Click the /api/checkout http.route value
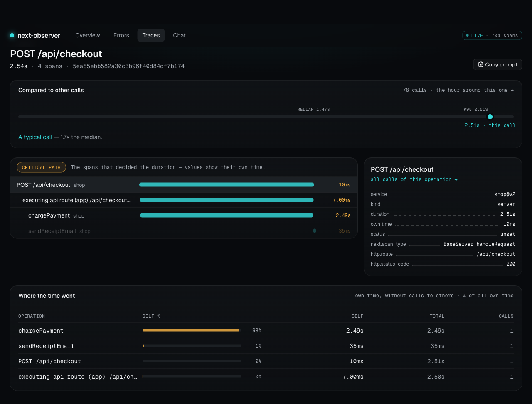Image resolution: width=532 pixels, height=404 pixels. point(496,254)
